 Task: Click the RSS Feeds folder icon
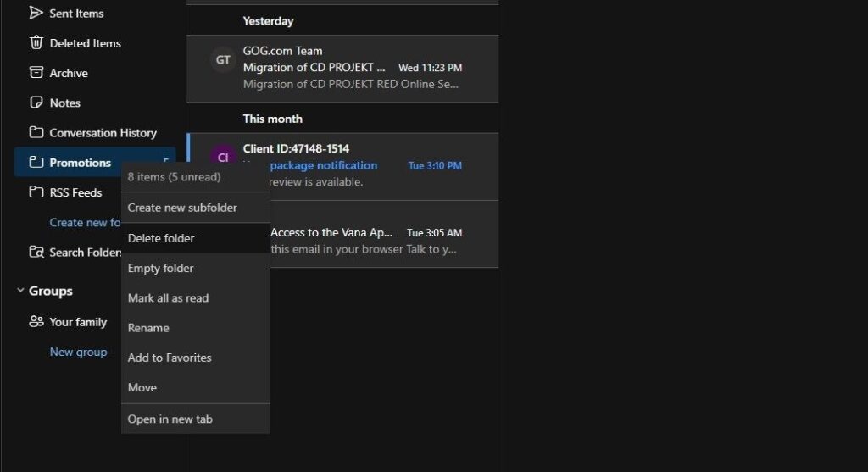click(36, 192)
